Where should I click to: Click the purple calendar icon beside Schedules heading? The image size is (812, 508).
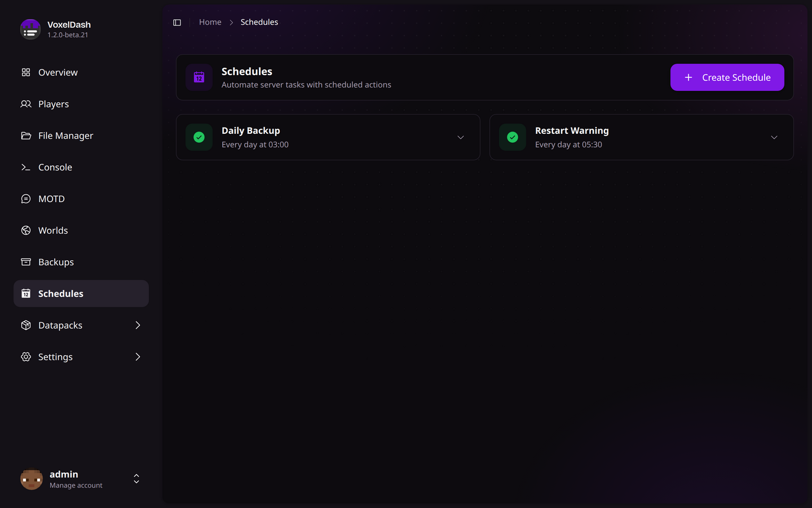tap(199, 77)
